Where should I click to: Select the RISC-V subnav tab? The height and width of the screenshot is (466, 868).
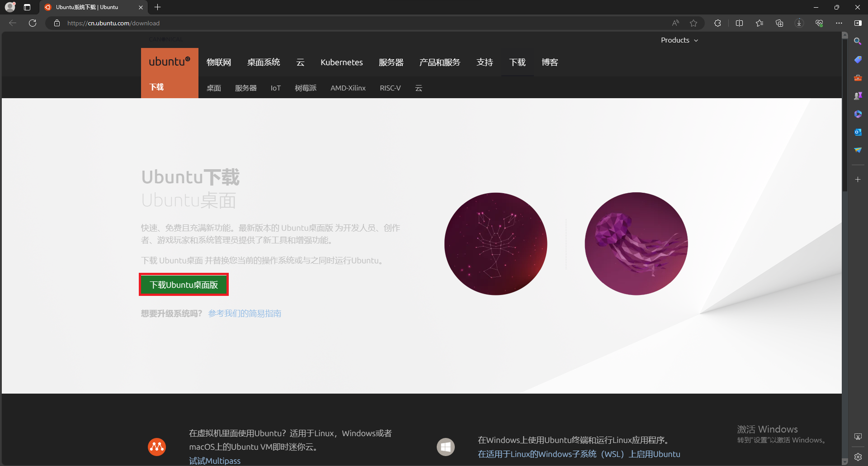click(x=390, y=88)
